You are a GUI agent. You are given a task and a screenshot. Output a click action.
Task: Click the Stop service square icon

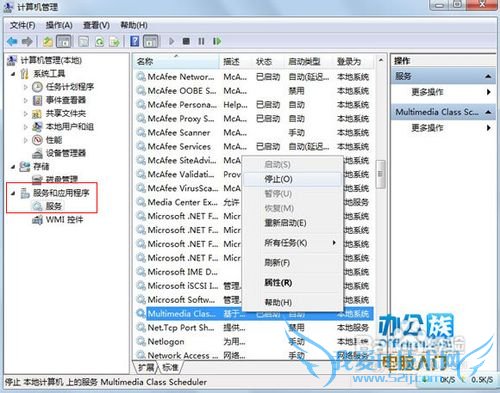[186, 41]
